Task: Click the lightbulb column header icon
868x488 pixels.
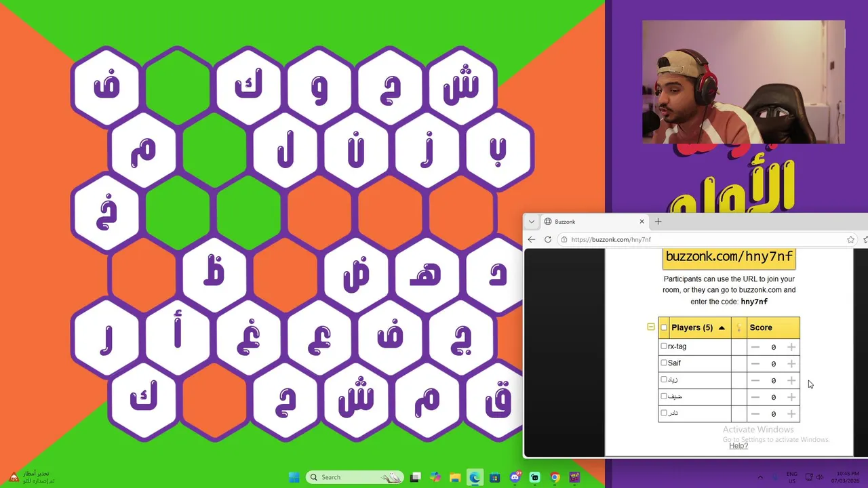Action: 738,327
